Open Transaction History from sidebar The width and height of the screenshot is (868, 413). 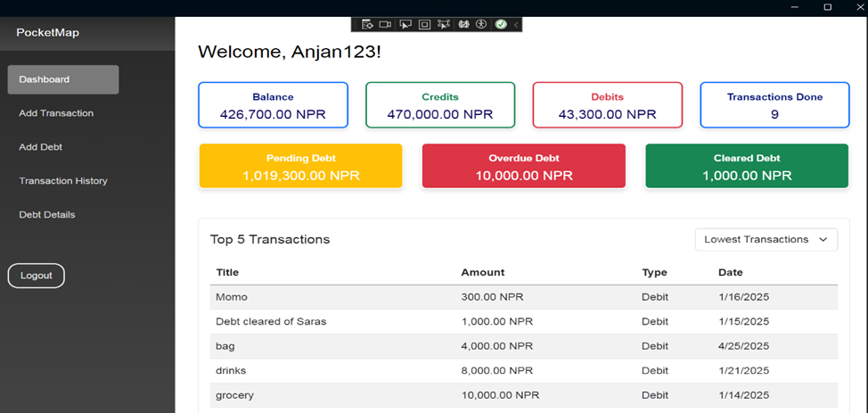pyautogui.click(x=63, y=181)
